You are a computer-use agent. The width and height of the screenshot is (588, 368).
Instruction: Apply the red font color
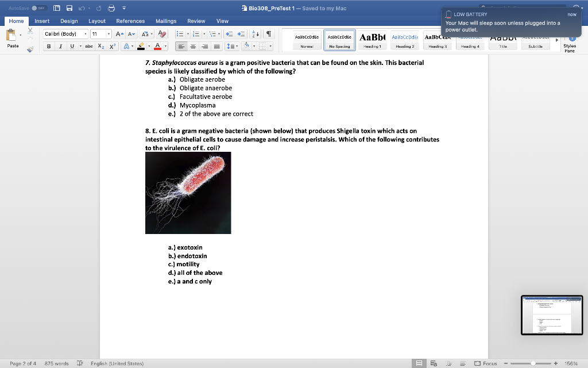(x=157, y=46)
